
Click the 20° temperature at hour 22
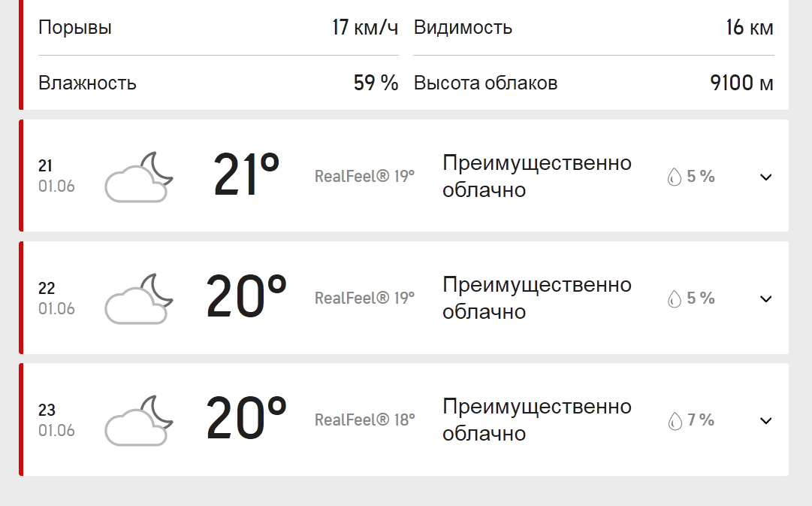point(246,298)
